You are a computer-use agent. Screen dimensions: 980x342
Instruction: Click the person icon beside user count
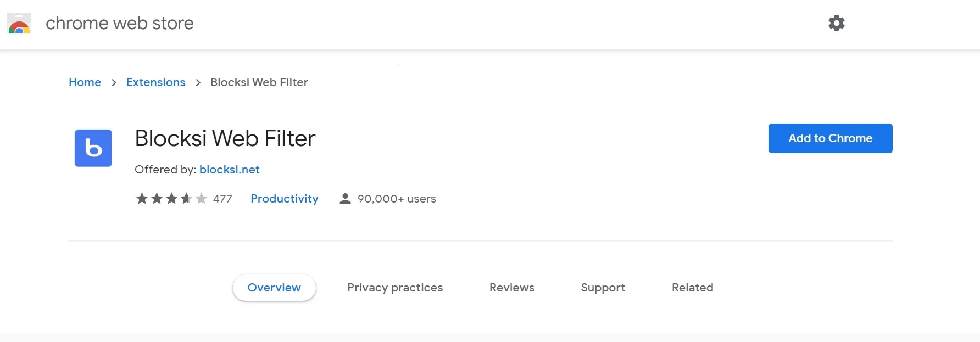coord(345,199)
